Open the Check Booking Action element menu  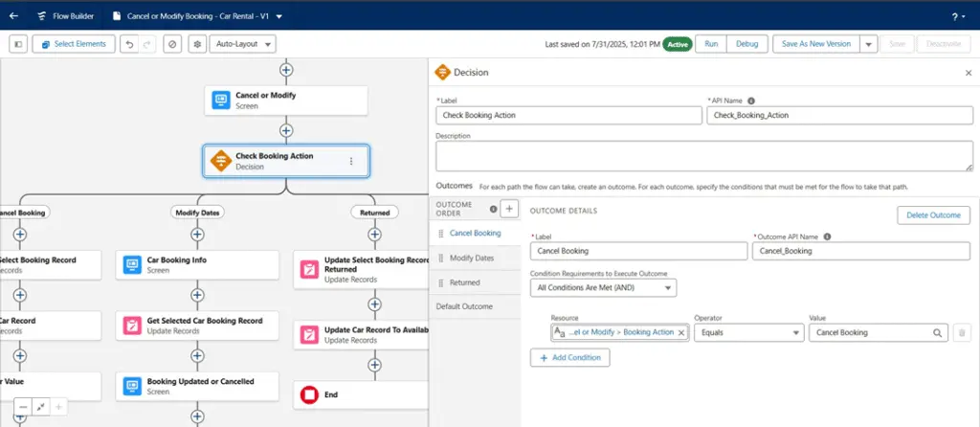click(x=351, y=161)
